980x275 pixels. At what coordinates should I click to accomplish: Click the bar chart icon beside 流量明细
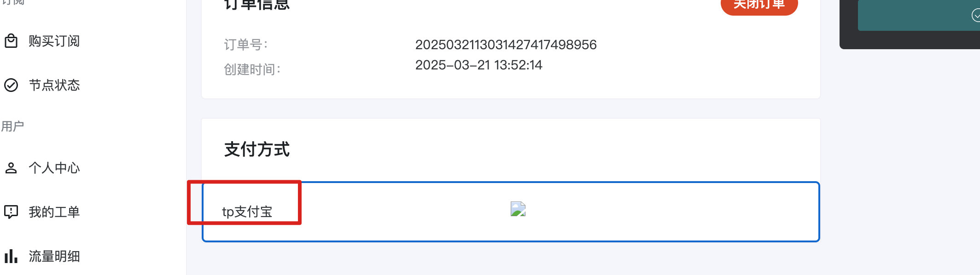pos(11,256)
